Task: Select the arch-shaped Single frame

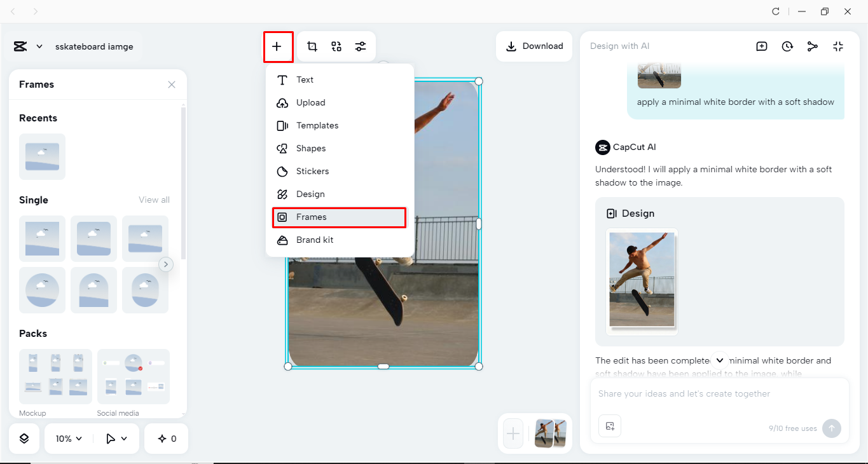Action: 93,290
